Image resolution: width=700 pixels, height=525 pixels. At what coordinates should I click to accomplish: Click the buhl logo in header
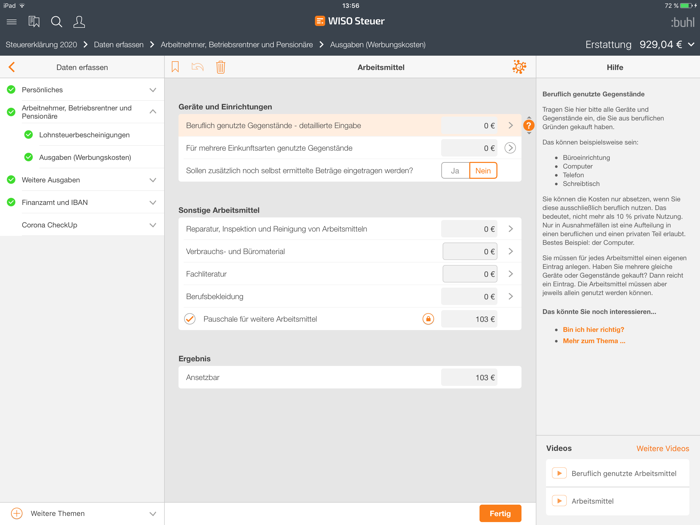coord(683,22)
